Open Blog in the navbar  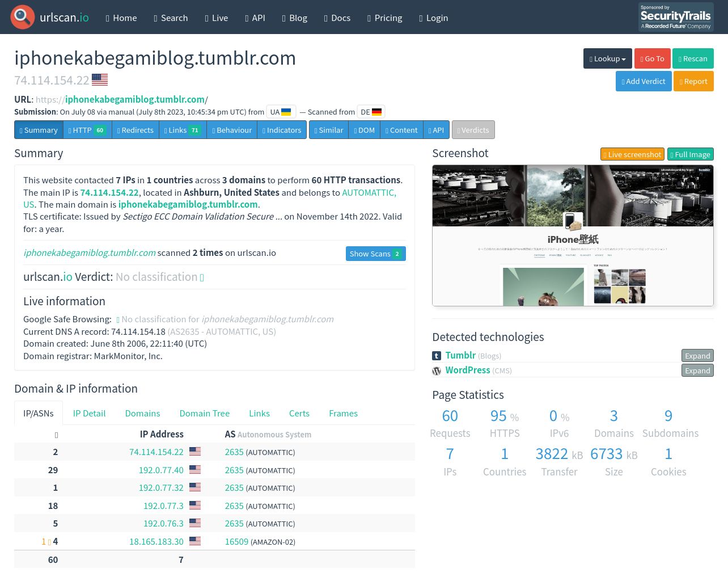pyautogui.click(x=295, y=18)
